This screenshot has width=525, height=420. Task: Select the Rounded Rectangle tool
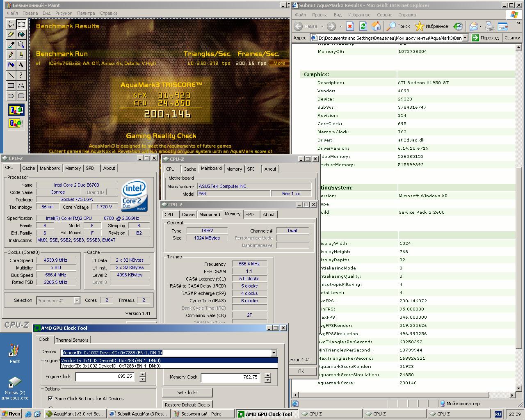coord(21,96)
